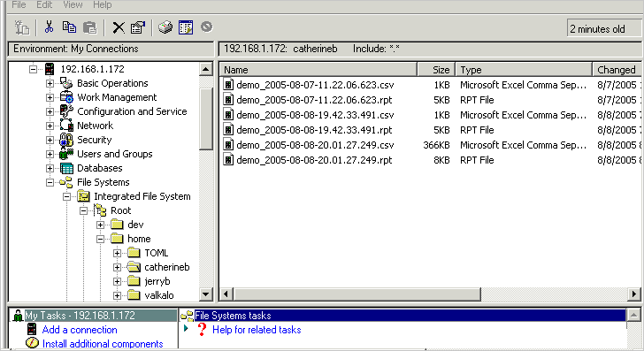
Task: Sort by the Name column header
Action: pos(318,69)
